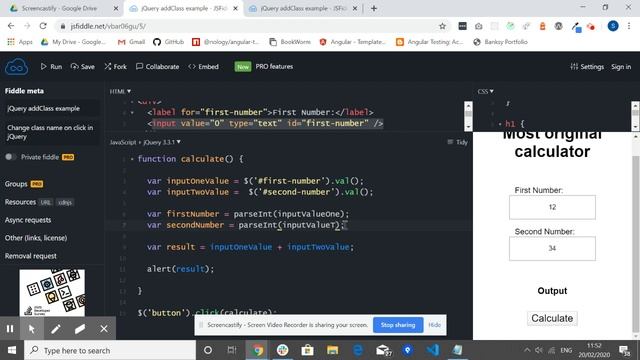The image size is (640, 360).
Task: Toggle the Private fiddle switch
Action: point(11,157)
